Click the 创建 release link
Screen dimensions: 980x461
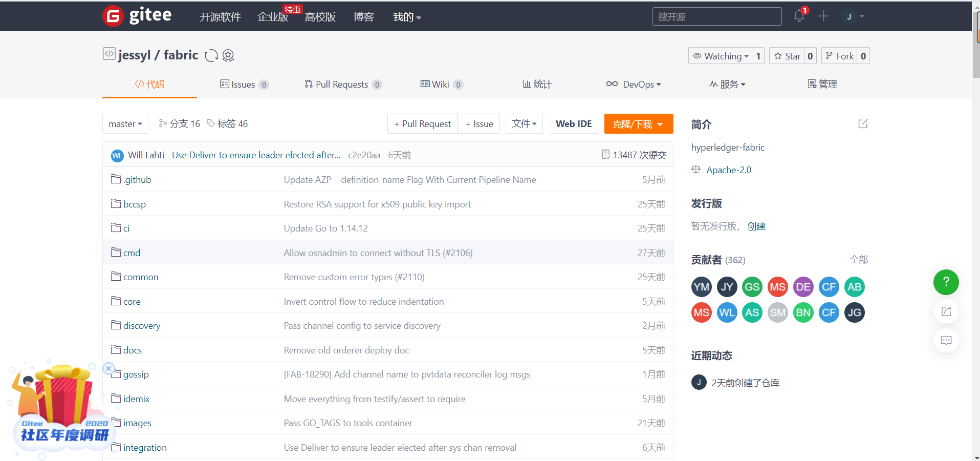tap(756, 226)
